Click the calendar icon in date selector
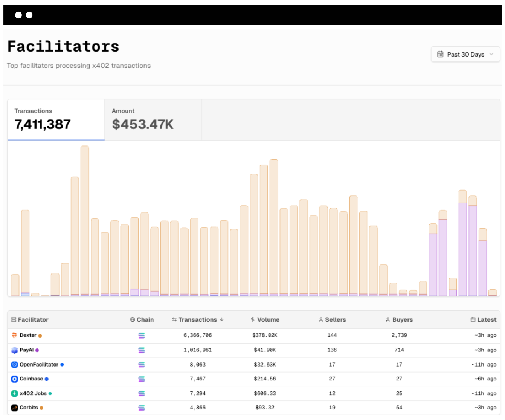Image resolution: width=505 pixels, height=420 pixels. point(440,54)
